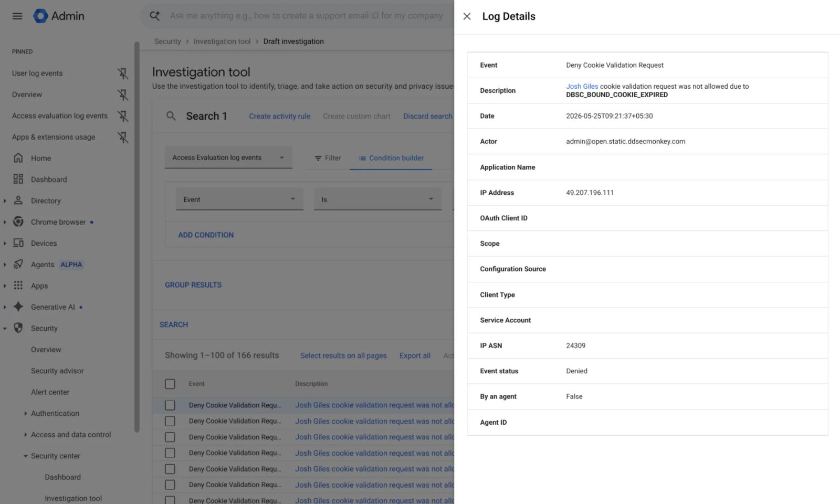Click the Event column header
Viewport: 840px width, 504px height.
[x=197, y=384]
